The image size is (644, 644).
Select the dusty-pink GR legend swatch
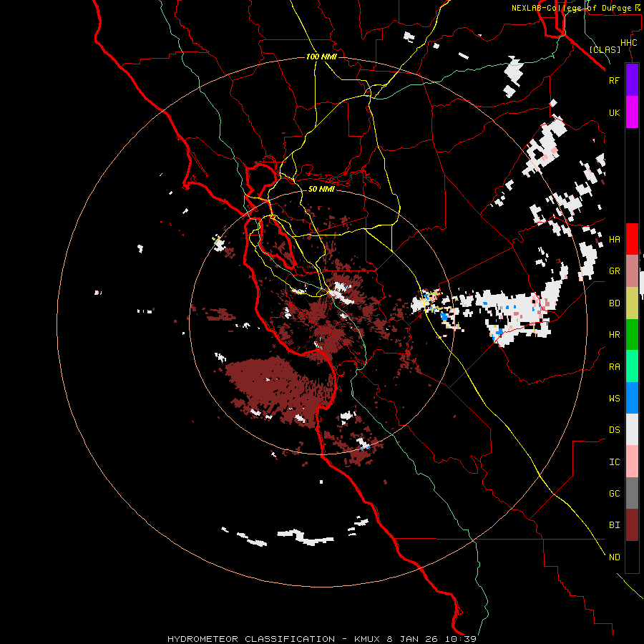pos(632,271)
